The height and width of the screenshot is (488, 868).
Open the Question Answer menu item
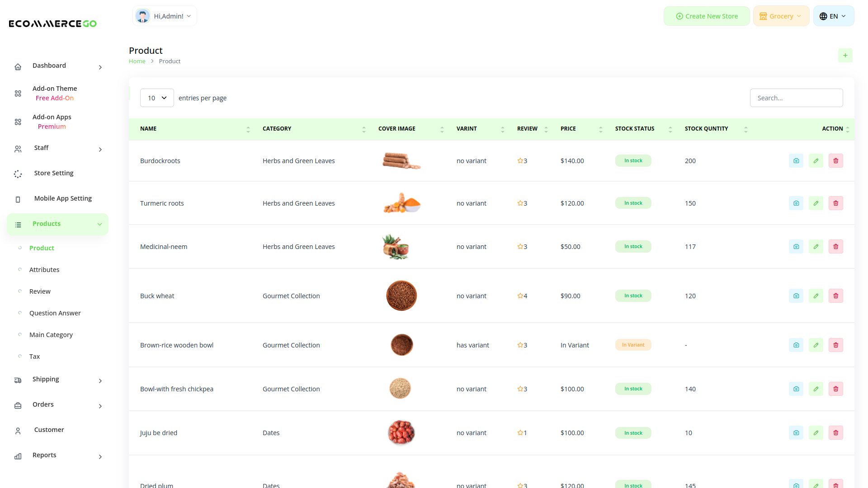pyautogui.click(x=55, y=313)
